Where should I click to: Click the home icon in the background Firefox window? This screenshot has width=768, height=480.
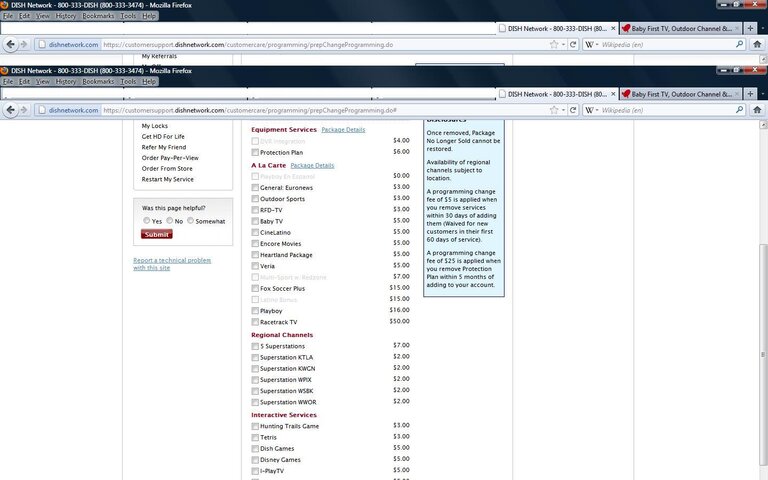(x=757, y=45)
